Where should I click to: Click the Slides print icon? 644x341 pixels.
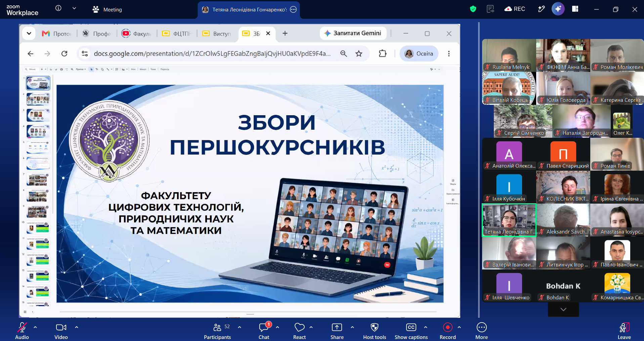pyautogui.click(x=61, y=69)
